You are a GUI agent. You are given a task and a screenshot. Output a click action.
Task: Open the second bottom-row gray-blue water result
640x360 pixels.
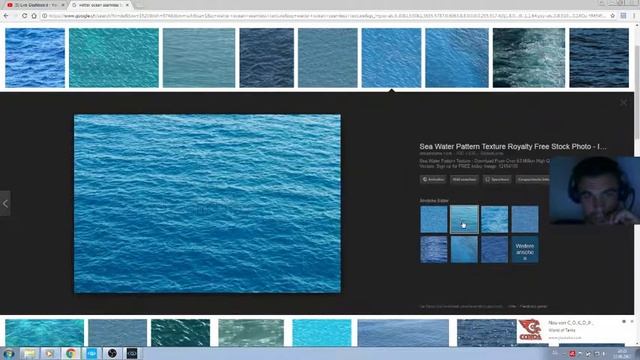click(118, 333)
